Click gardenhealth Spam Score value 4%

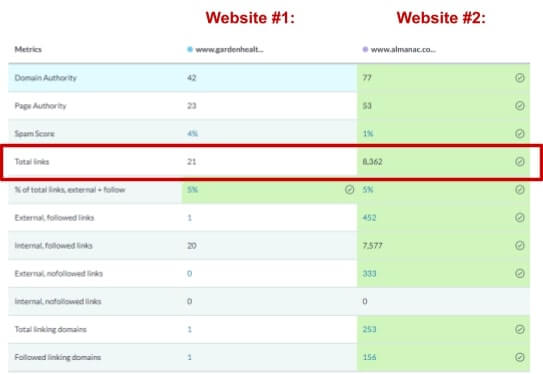click(193, 134)
